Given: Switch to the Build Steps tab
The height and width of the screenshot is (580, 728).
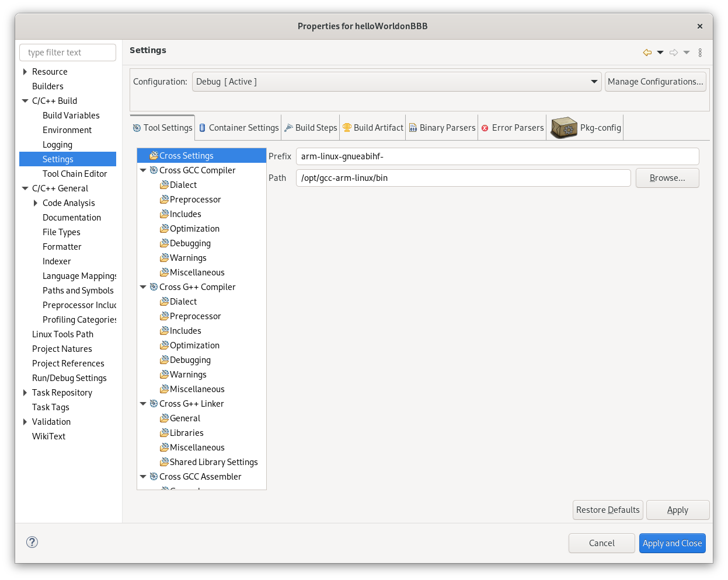Looking at the screenshot, I should [310, 127].
